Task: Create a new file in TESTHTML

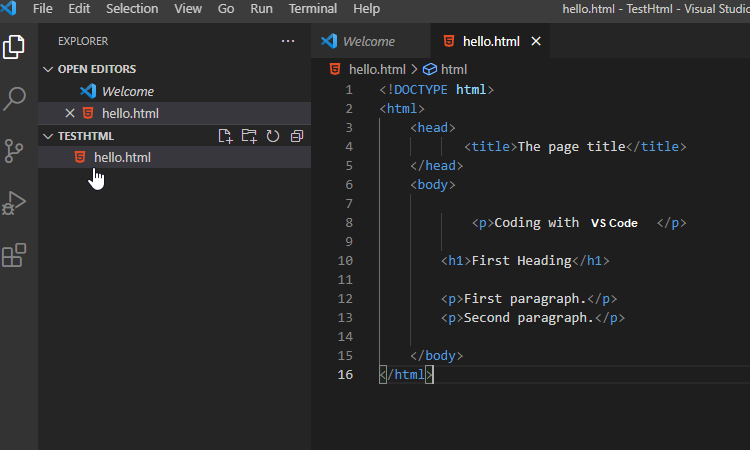Action: (225, 136)
